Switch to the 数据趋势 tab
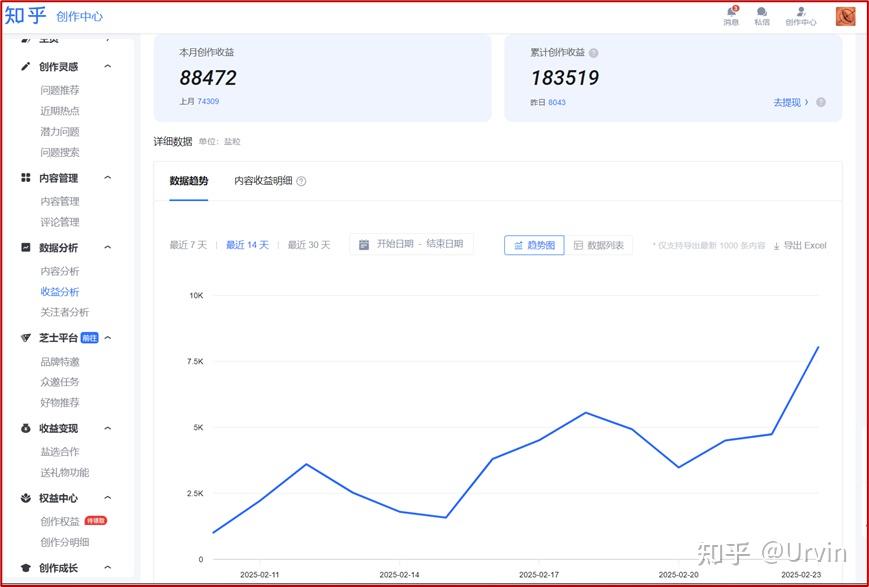This screenshot has height=587, width=869. pos(189,181)
